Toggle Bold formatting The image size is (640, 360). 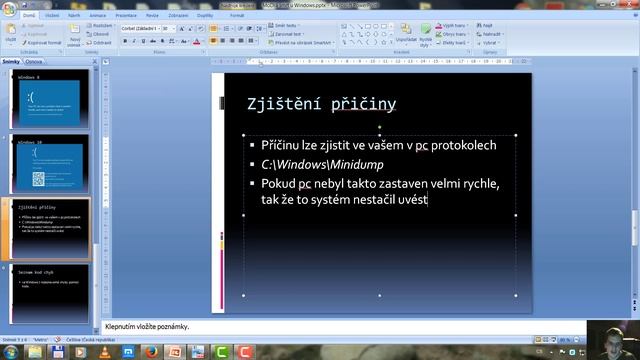125,41
